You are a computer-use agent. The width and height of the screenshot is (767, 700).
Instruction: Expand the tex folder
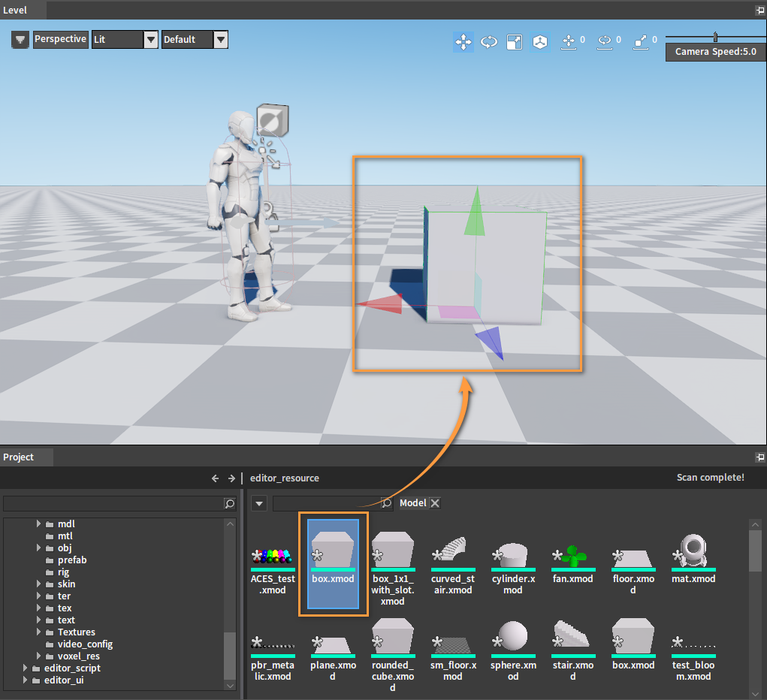pyautogui.click(x=38, y=608)
